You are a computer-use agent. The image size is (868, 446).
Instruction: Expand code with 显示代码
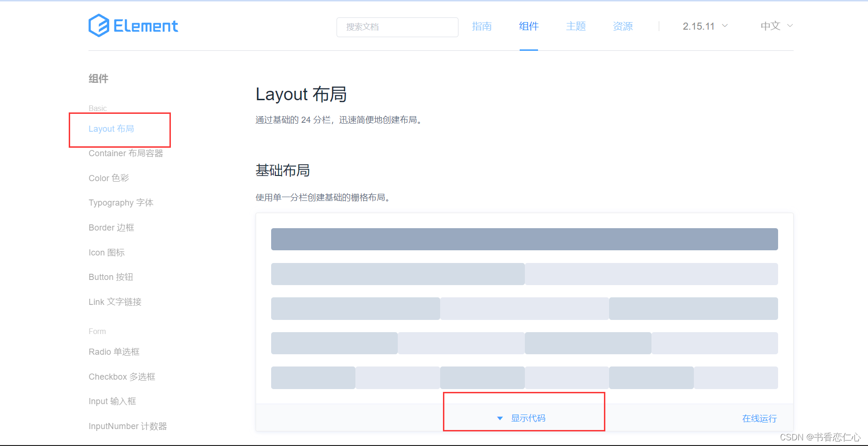528,418
